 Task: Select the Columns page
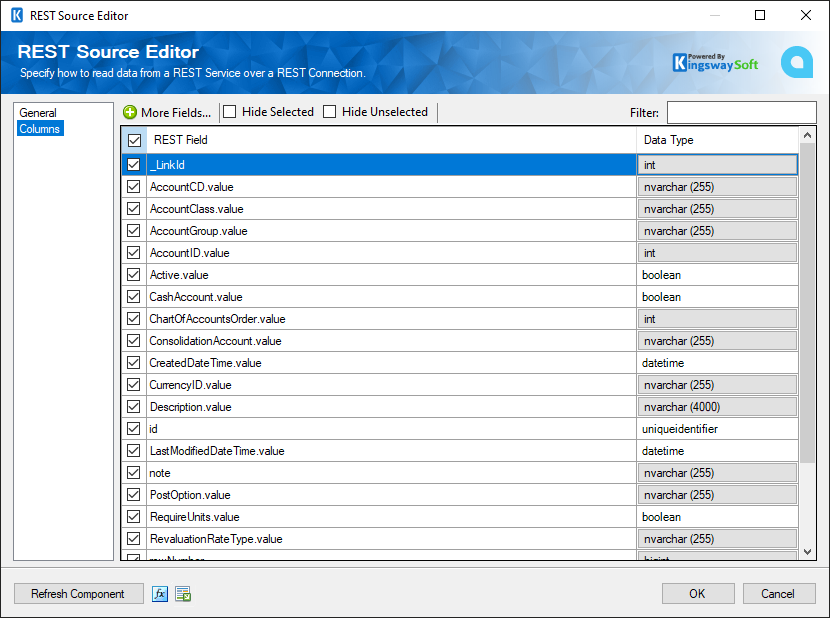(40, 129)
